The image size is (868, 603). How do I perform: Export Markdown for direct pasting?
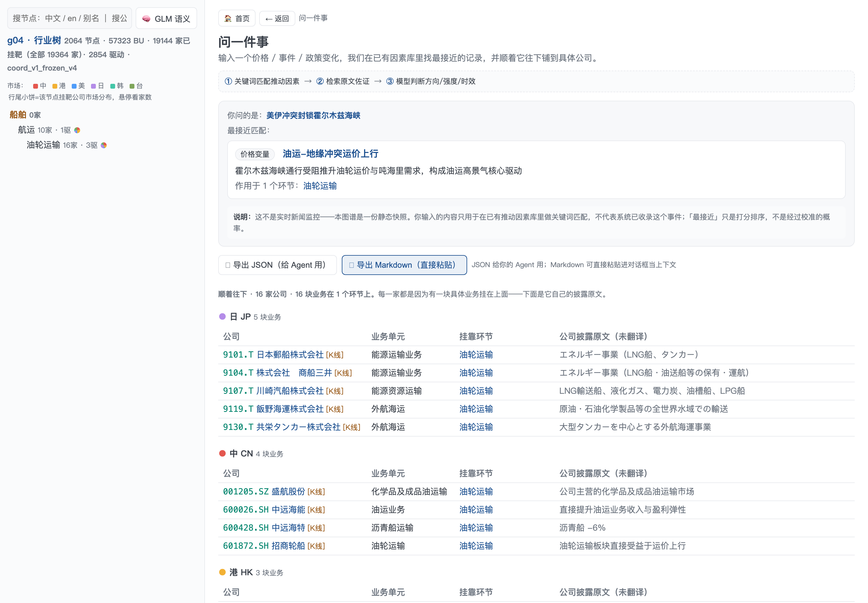[404, 265]
